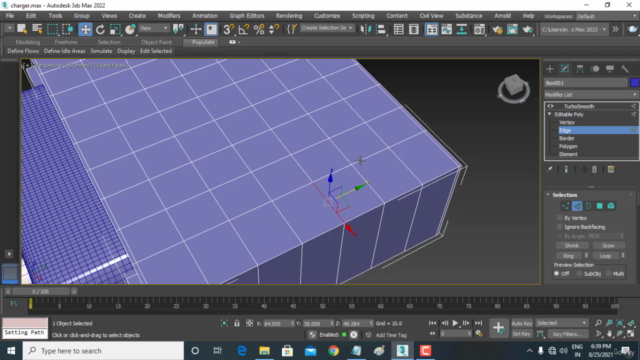Select Preview Selection SubObj radio button
This screenshot has height=360, width=640.
coord(579,273)
